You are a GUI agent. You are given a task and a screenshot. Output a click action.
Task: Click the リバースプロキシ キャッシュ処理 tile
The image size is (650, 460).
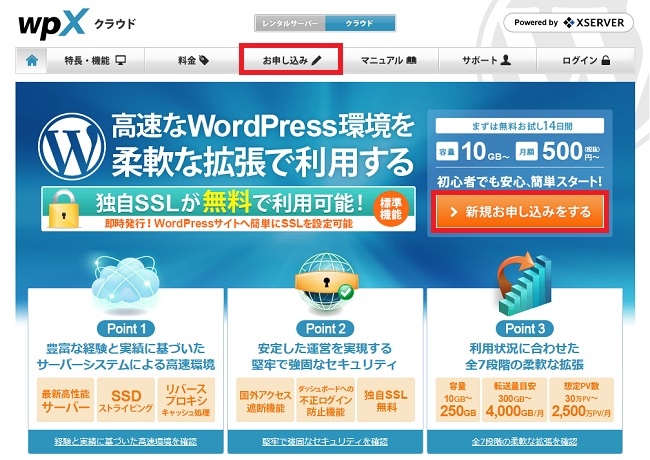click(x=186, y=400)
